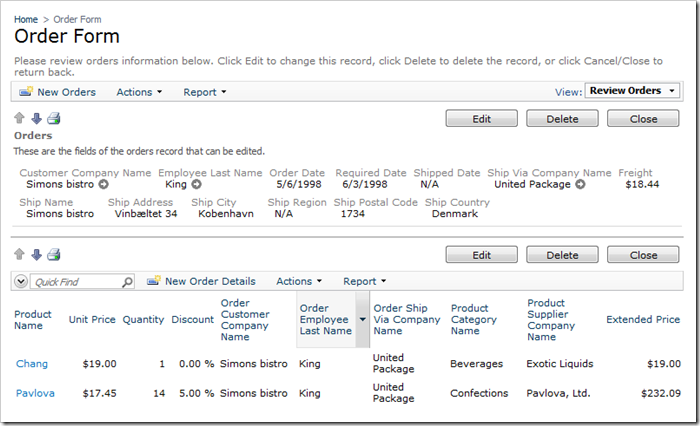Screen dimensions: 700x426
Task: Open the Report menu in Order Details toolbar
Action: click(364, 281)
